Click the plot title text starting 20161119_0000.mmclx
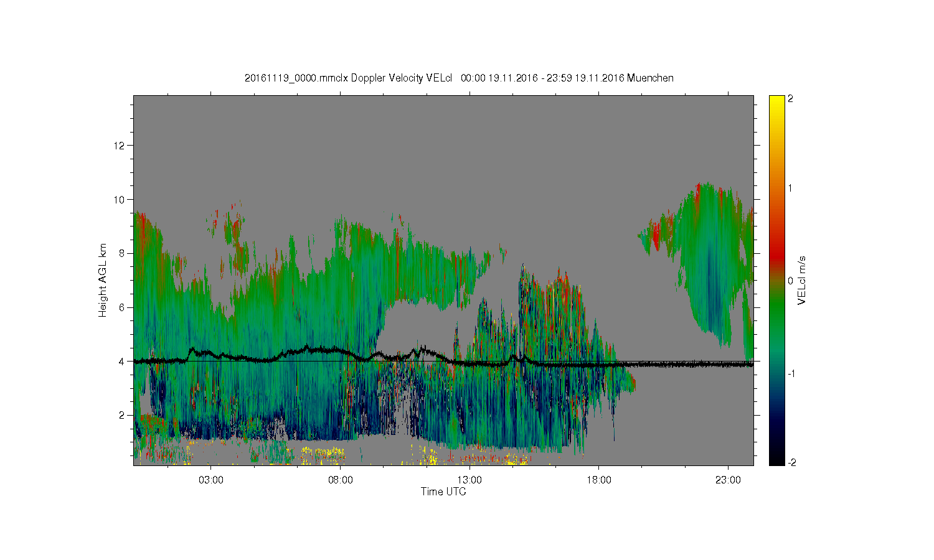The image size is (934, 560). (459, 78)
